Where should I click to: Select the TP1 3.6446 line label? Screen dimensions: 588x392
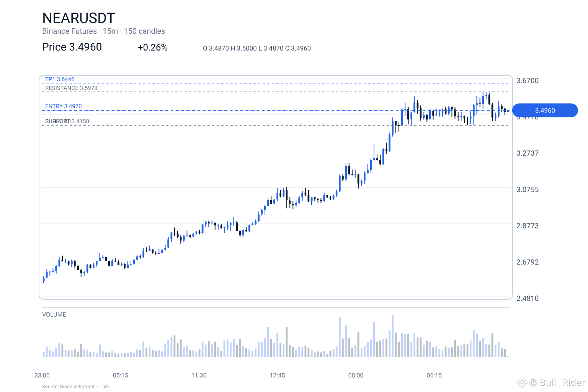click(60, 79)
